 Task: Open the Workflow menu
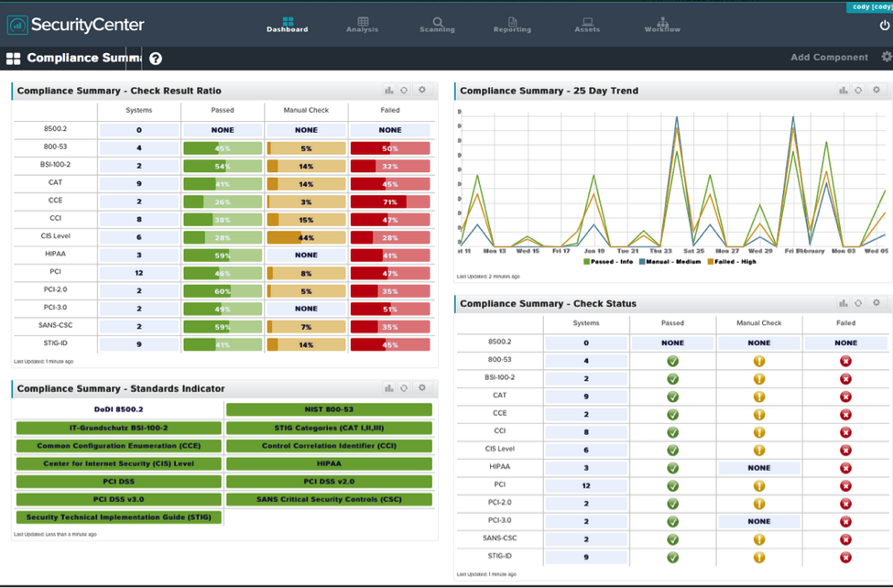click(x=662, y=25)
